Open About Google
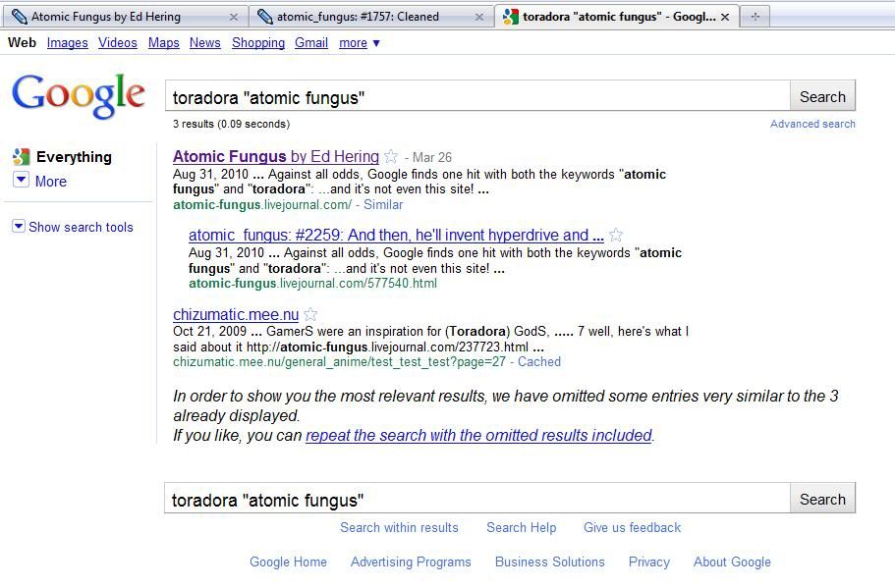The height and width of the screenshot is (588, 895). point(732,561)
